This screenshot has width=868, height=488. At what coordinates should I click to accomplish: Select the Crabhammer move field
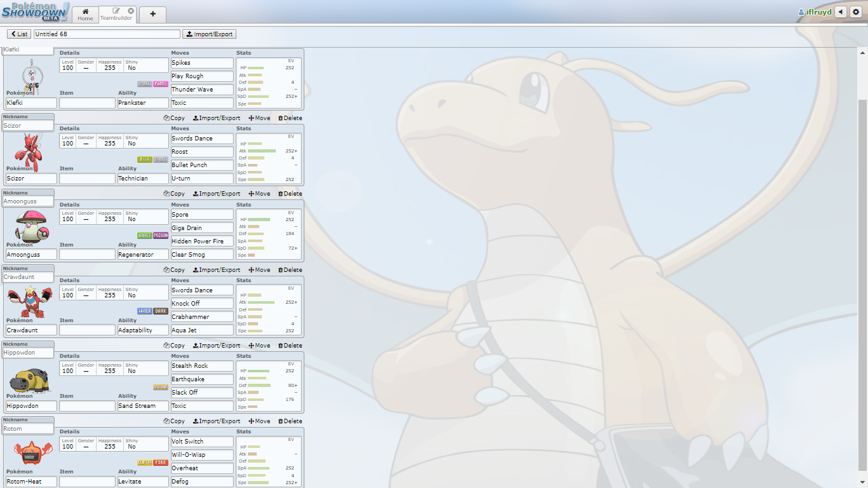point(202,317)
